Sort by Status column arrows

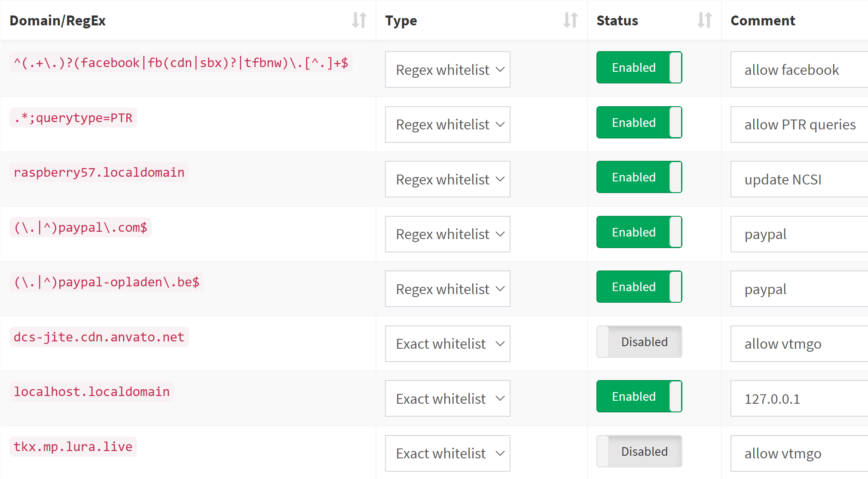click(x=705, y=20)
